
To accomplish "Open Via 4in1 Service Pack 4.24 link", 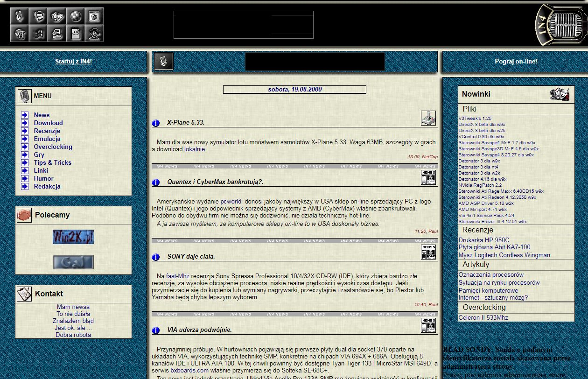I will [486, 216].
